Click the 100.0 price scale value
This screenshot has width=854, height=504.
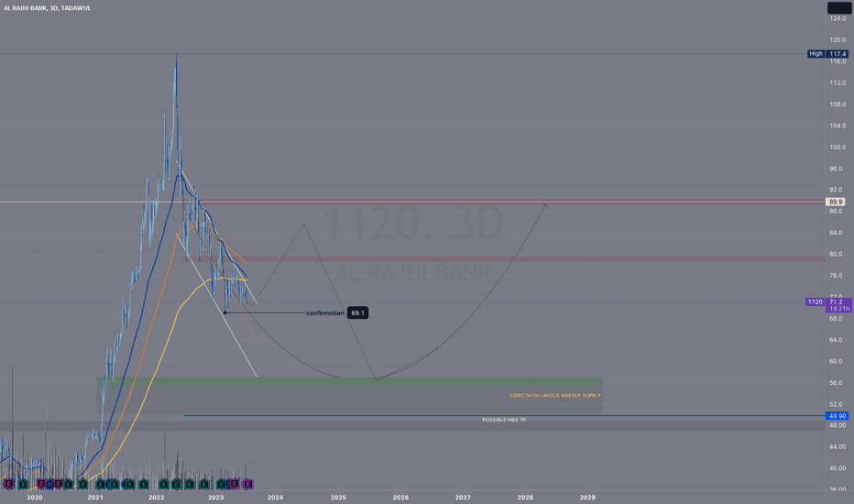838,148
